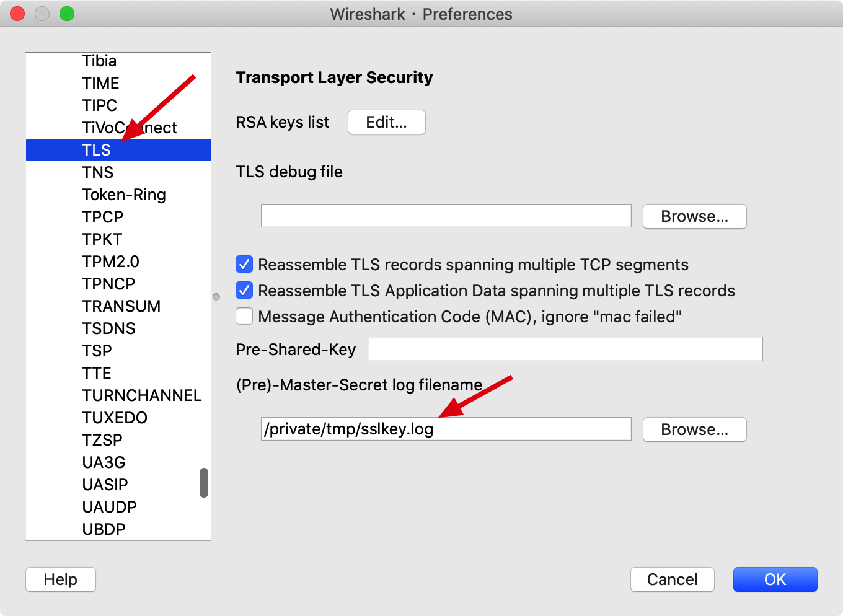Cancel the Preferences dialog

point(673,579)
